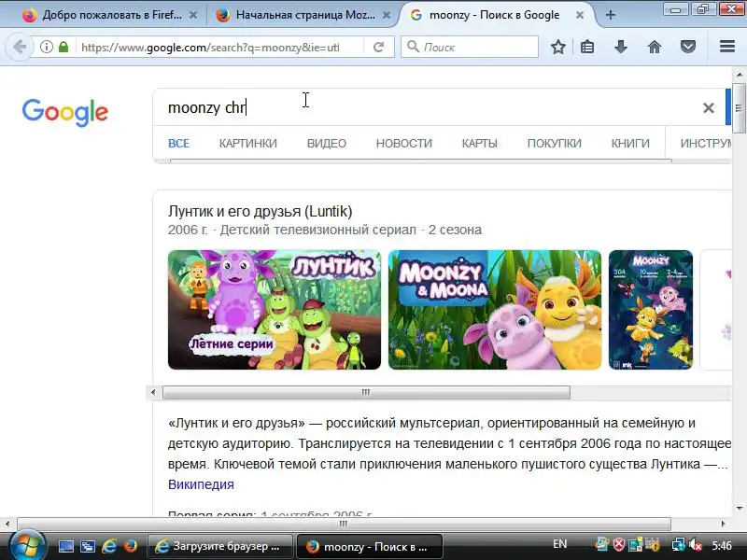Launch Firefox from the quick launch icon
Screen dimensions: 747x560
point(131,546)
